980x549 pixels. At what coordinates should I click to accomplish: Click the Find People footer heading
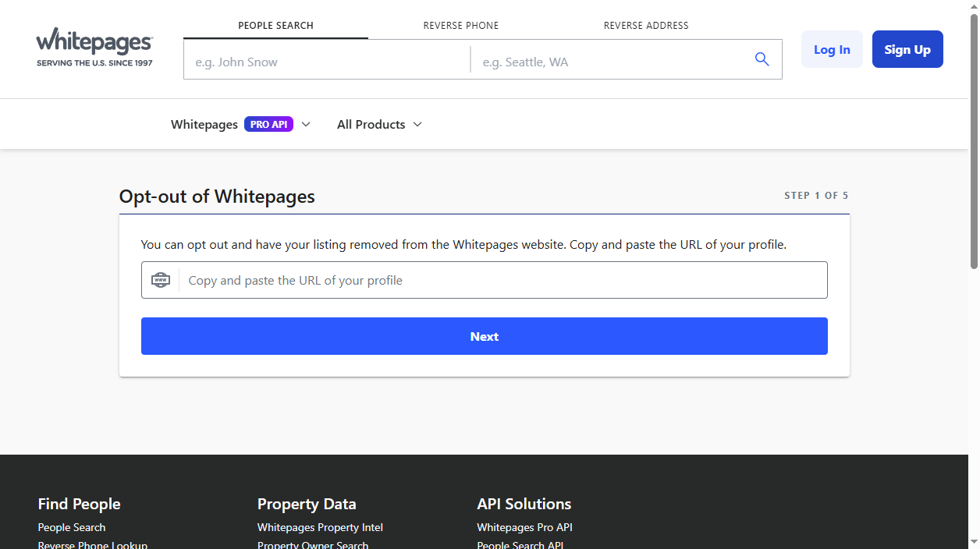point(79,504)
